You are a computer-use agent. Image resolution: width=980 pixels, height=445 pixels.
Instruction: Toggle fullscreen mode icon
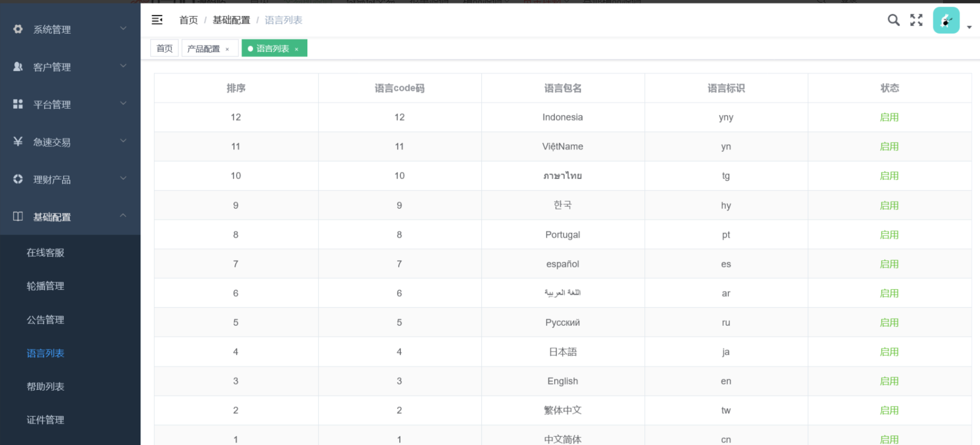(x=916, y=20)
